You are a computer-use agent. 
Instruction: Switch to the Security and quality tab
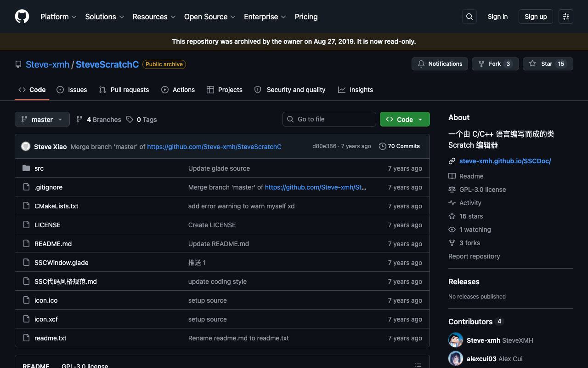coord(290,90)
